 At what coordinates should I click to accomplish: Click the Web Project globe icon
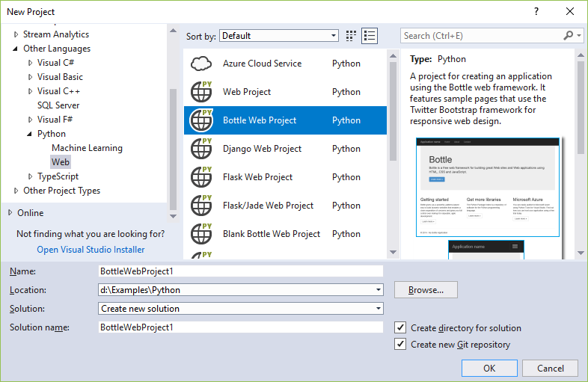pyautogui.click(x=201, y=92)
